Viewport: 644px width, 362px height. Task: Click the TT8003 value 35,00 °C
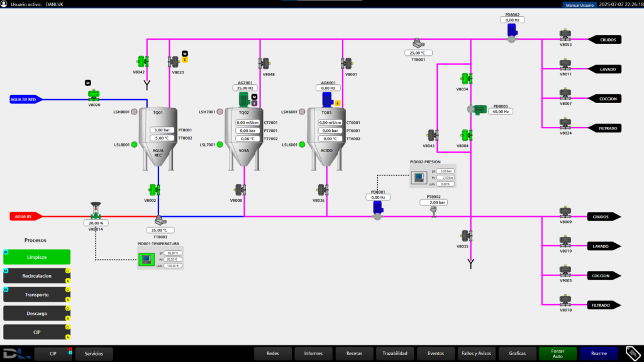159,230
